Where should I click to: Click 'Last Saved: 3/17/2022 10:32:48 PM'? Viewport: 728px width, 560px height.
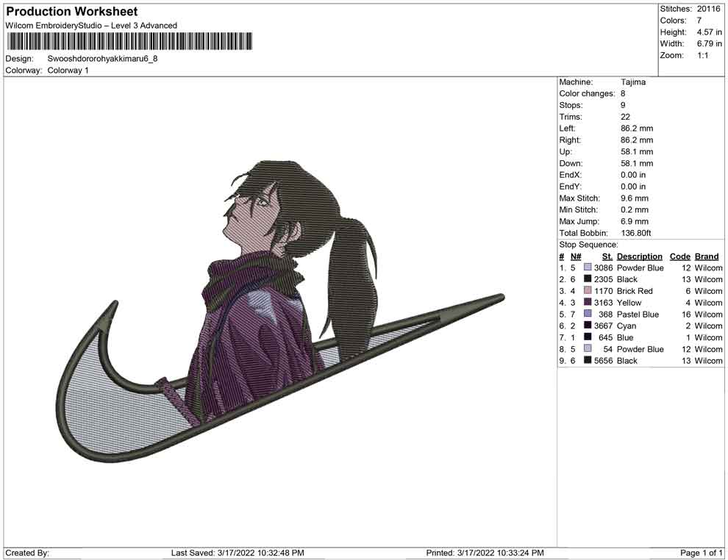click(238, 553)
